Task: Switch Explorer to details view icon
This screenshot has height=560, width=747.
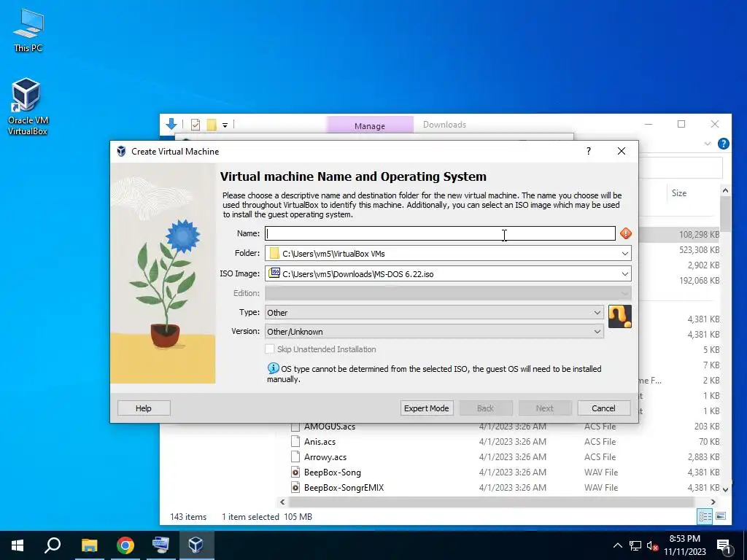Action: [x=705, y=516]
